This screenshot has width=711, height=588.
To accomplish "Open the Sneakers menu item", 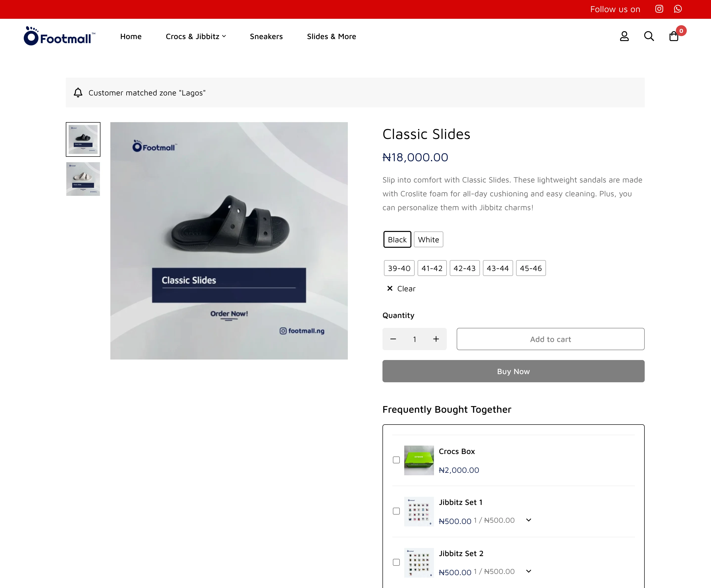I will 266,37.
